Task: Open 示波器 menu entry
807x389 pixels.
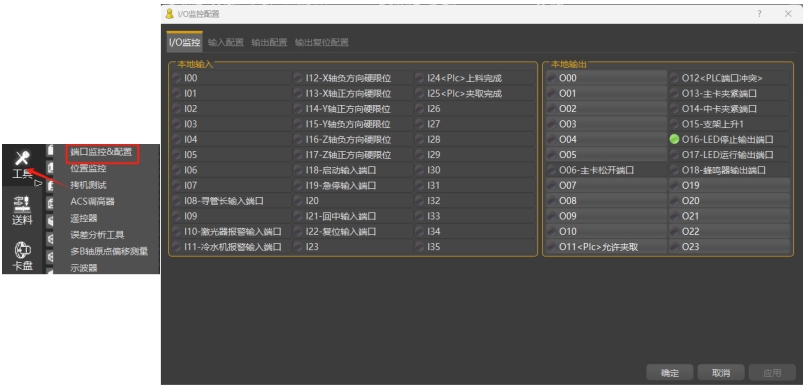Action: pyautogui.click(x=84, y=268)
